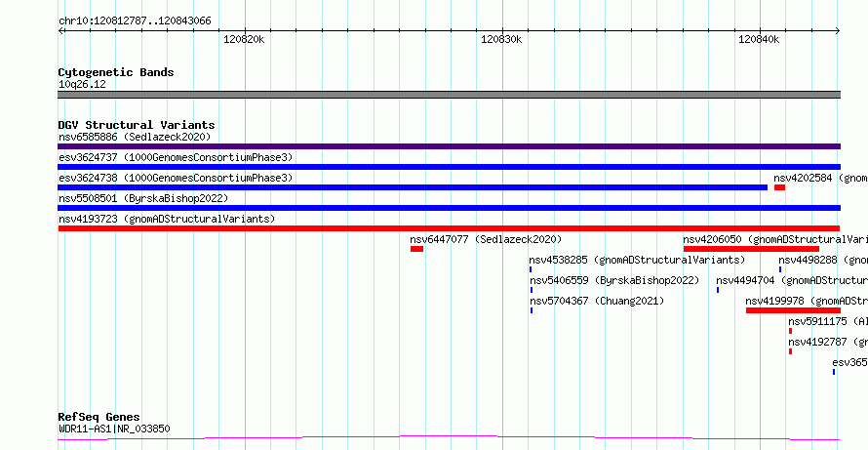The height and width of the screenshot is (450, 868).
Task: Select the 10q26.12 band label
Action: point(82,85)
